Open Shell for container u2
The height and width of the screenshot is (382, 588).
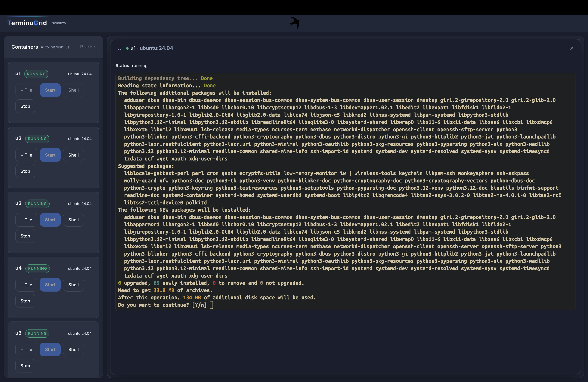(x=73, y=155)
